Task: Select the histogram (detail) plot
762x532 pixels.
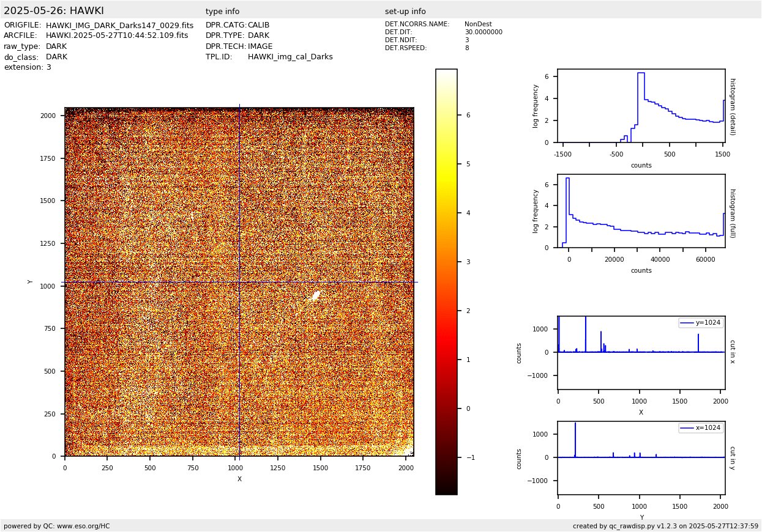Action: coord(641,106)
